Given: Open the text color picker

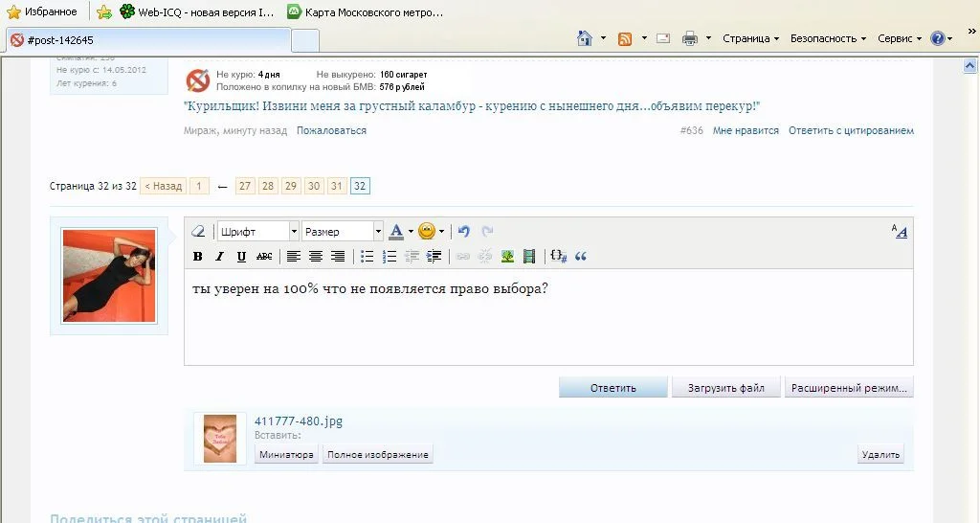Looking at the screenshot, I should tap(397, 232).
